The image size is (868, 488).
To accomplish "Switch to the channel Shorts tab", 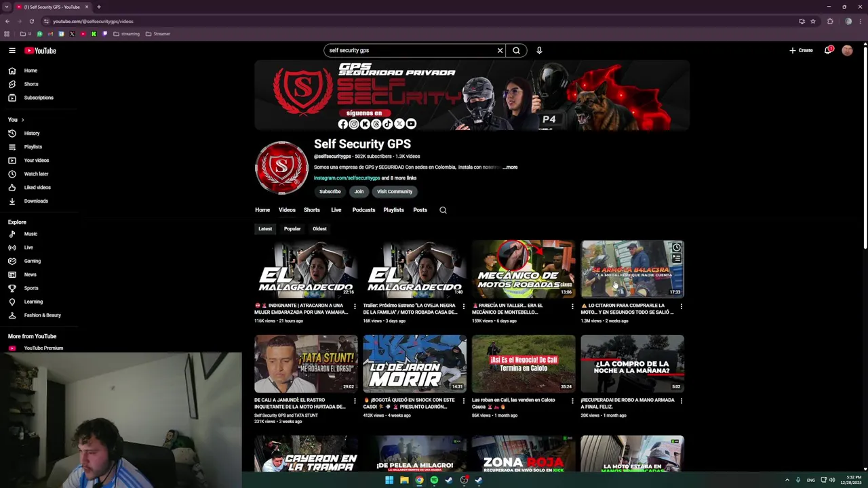I will click(x=311, y=210).
